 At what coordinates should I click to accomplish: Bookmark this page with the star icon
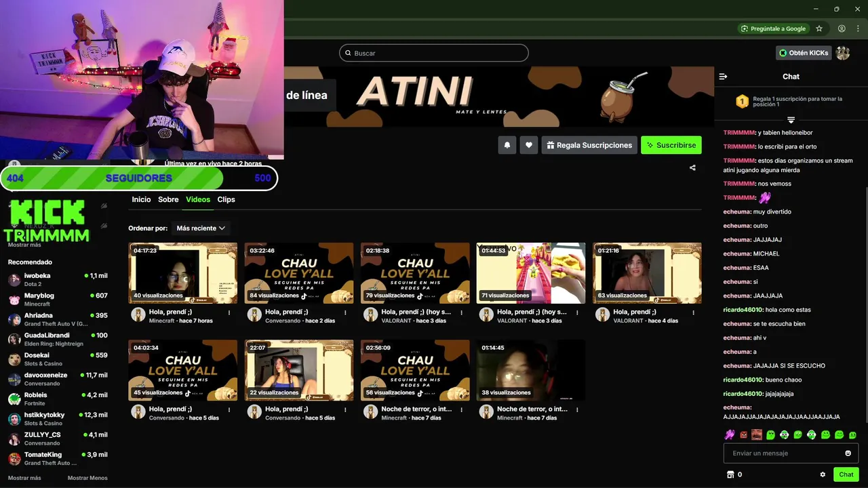coord(819,28)
